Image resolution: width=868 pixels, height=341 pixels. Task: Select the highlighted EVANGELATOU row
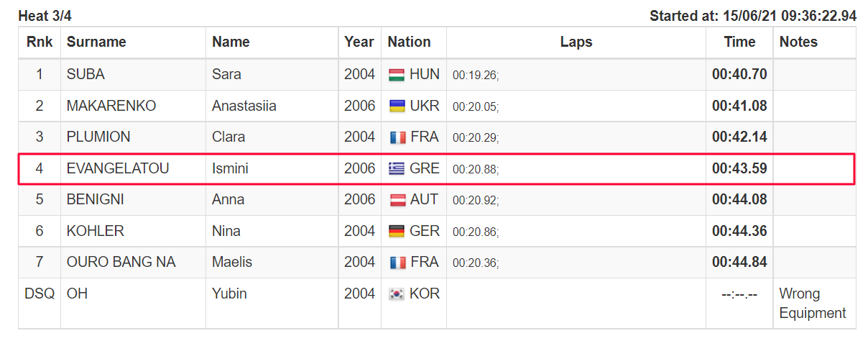pyautogui.click(x=436, y=169)
